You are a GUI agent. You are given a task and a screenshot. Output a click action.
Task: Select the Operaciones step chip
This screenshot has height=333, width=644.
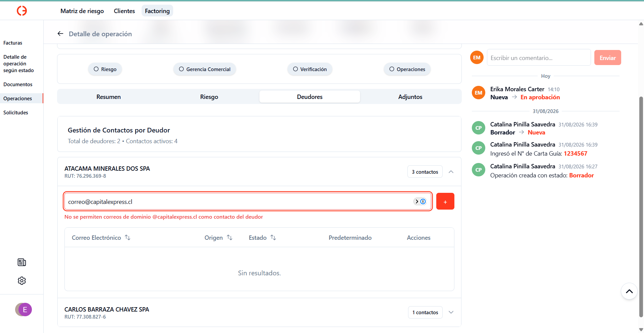(407, 69)
